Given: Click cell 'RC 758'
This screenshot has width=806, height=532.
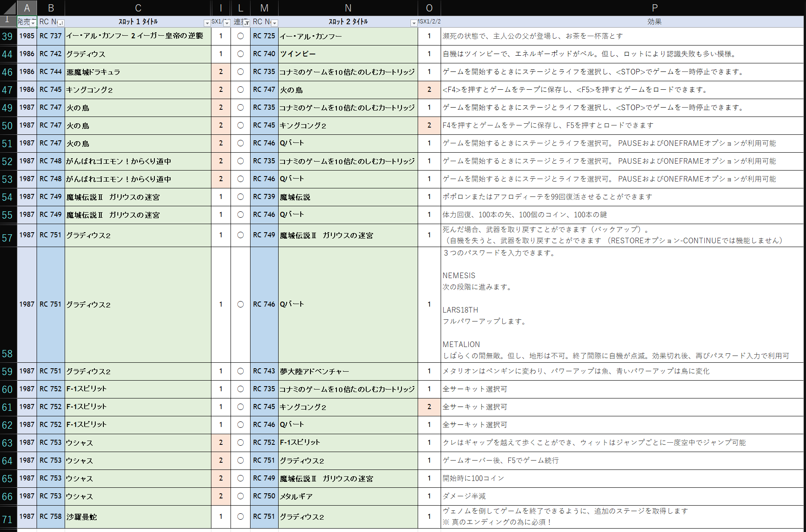Looking at the screenshot, I should click(51, 517).
